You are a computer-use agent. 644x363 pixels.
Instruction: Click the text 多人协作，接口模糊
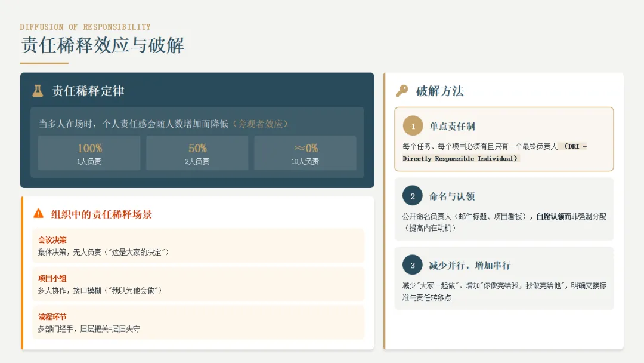pos(69,290)
